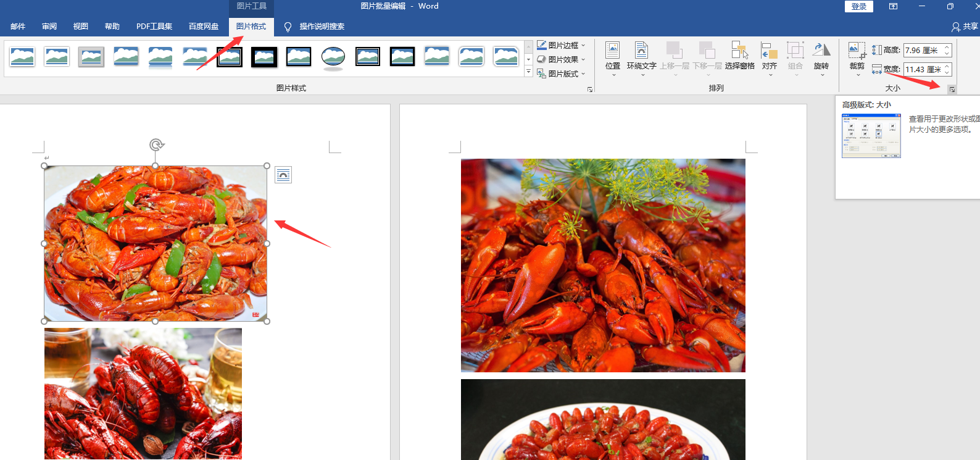Click the 宽度 width input field
Image resolution: width=980 pixels, height=460 pixels.
click(x=922, y=69)
